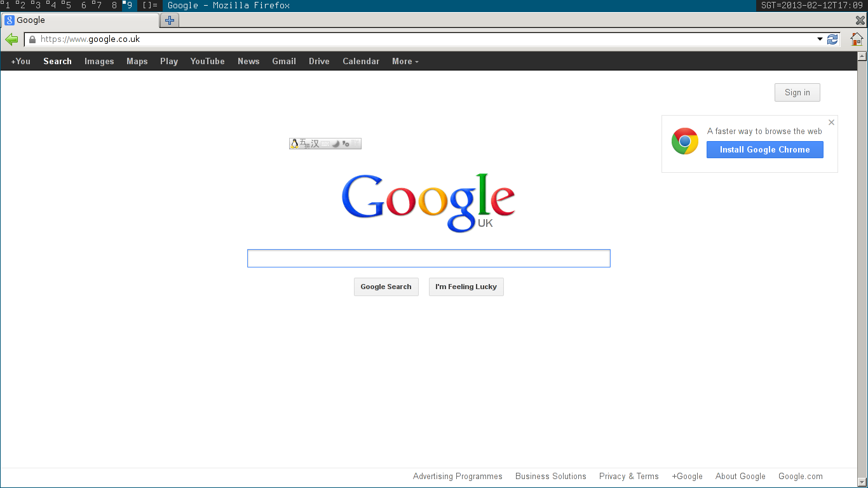This screenshot has height=488, width=868.
Task: Open +You in the Google bar
Action: [21, 62]
